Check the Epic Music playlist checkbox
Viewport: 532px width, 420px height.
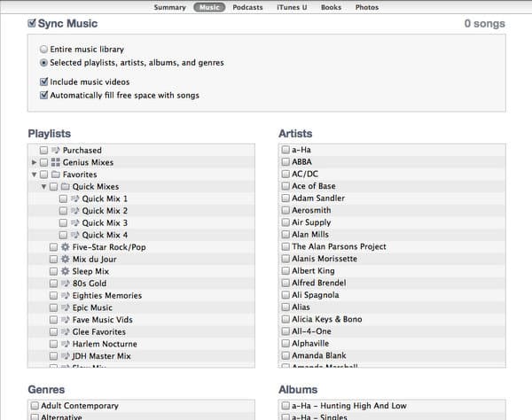tap(53, 307)
